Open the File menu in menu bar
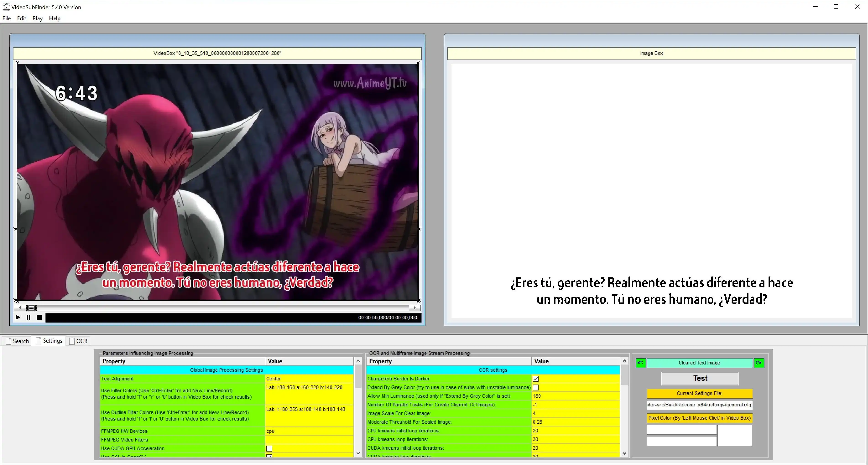Screen dimensions: 868x465 [x=6, y=18]
